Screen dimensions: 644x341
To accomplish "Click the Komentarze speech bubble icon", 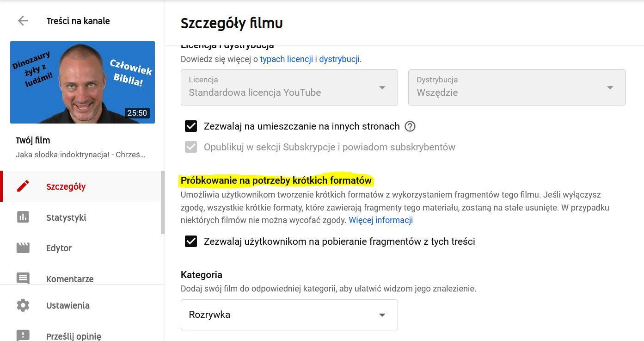I will (23, 279).
